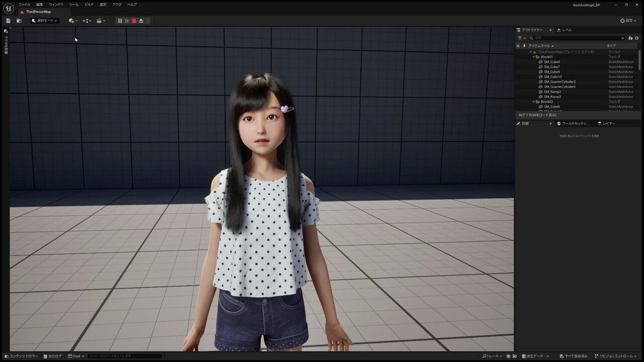Image resolution: width=644 pixels, height=362 pixels.
Task: Stop the play session with the red square
Action: pos(134,21)
